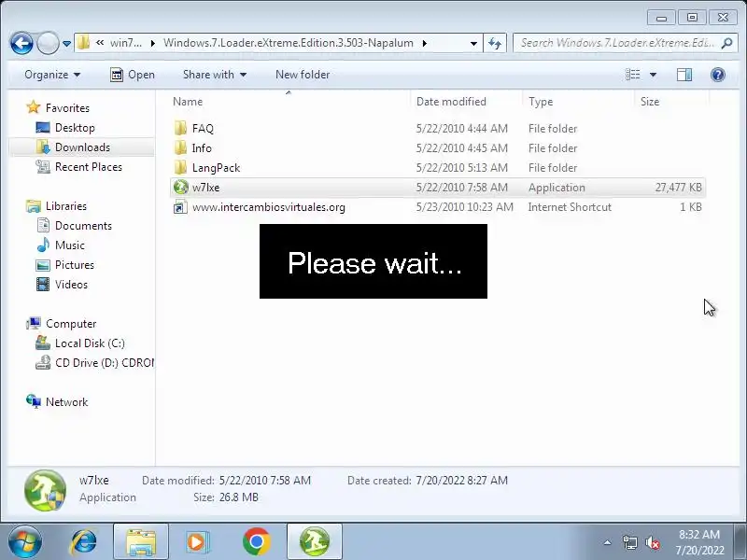Open Pictures library
The image size is (747, 560).
[x=75, y=264]
